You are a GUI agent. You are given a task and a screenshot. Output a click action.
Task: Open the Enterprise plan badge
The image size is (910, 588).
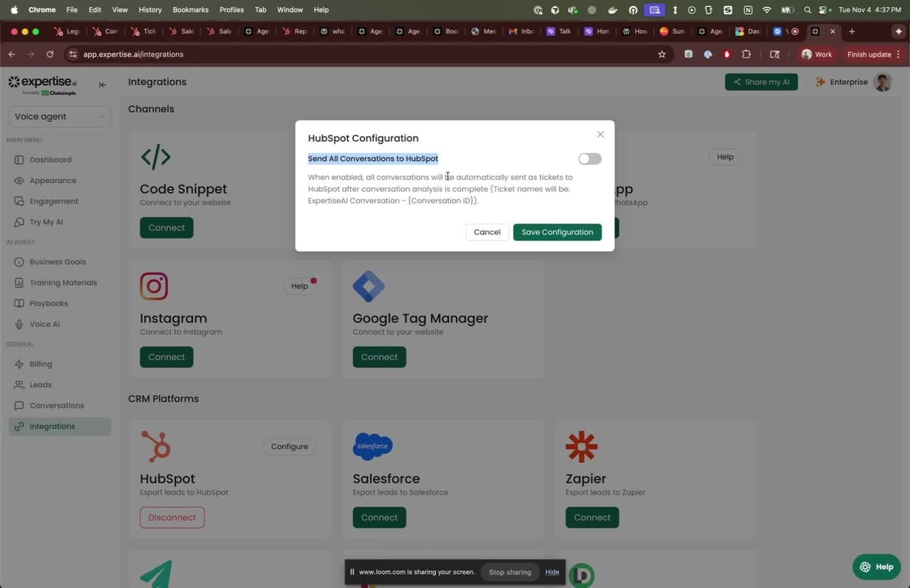pyautogui.click(x=842, y=83)
